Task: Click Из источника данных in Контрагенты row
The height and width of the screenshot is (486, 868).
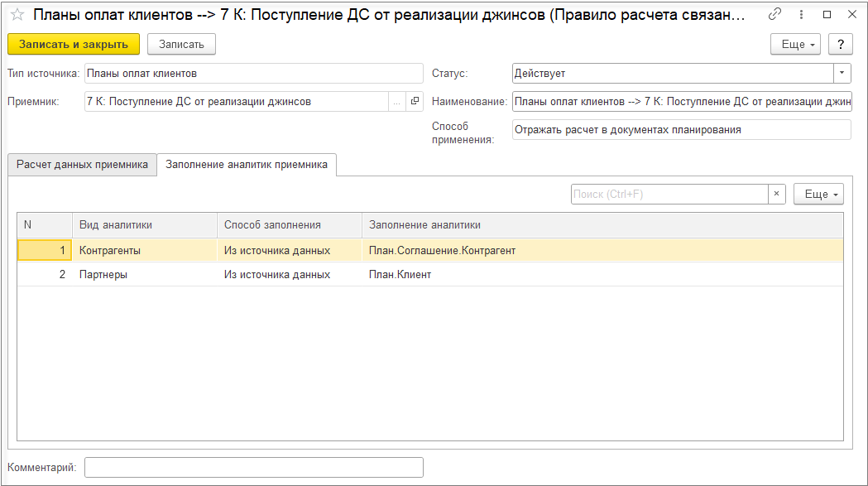Action: point(290,251)
